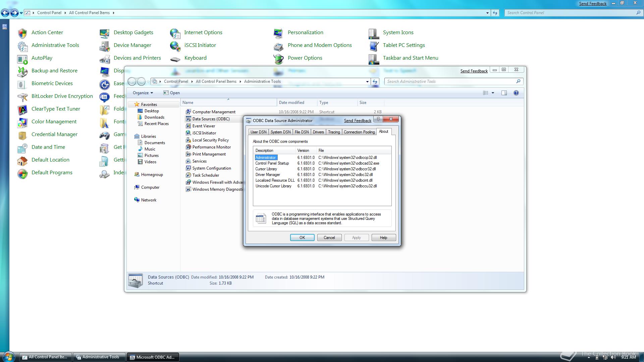Click the Search Control Panel field
This screenshot has width=644, height=362.
point(574,13)
